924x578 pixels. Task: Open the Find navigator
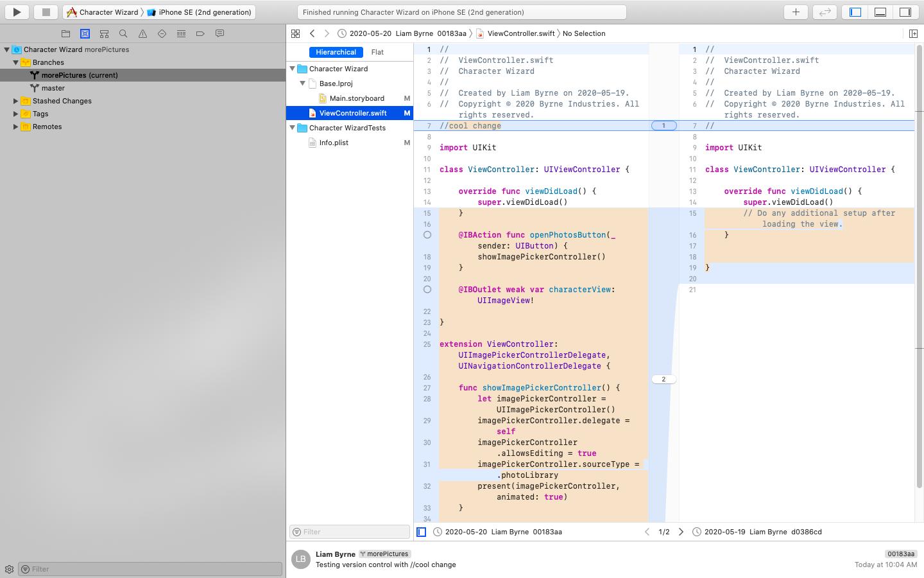(123, 33)
